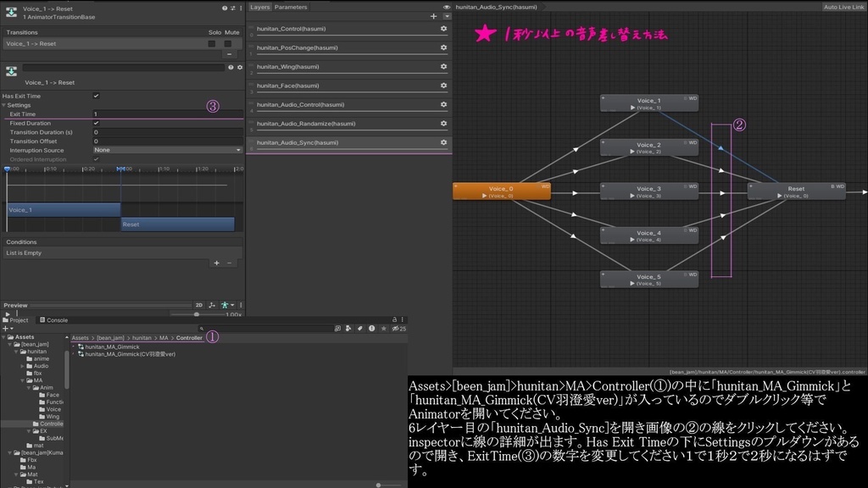Click the help question-mark icon in the inspector

[x=232, y=67]
